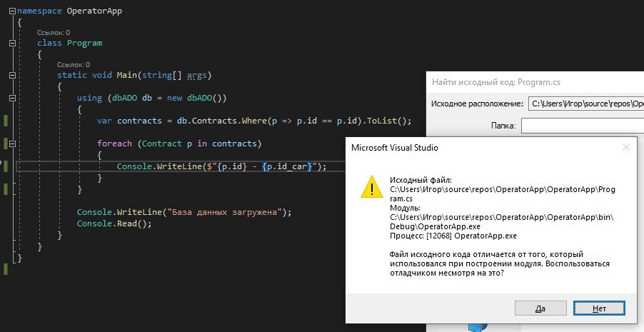This screenshot has height=332, width=644.
Task: Collapse the class Program block
Action: [x=12, y=43]
